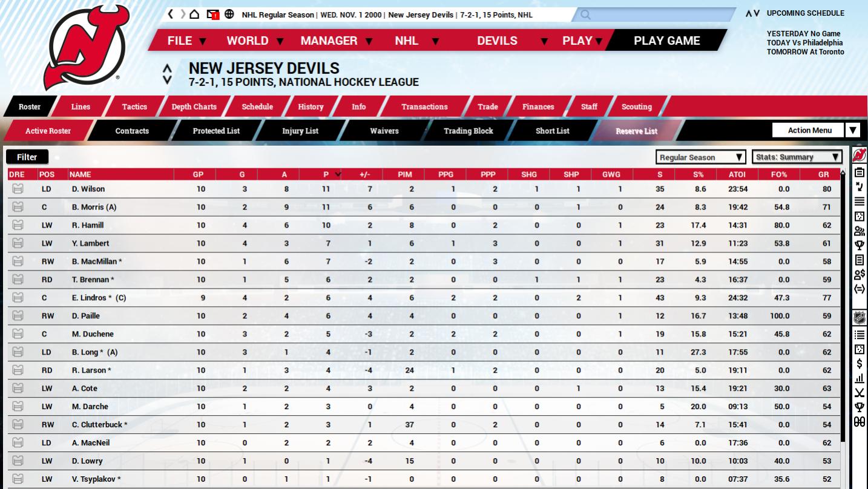Screen dimensions: 868x489
Task: Sort by the ATOI column header
Action: [x=737, y=174]
